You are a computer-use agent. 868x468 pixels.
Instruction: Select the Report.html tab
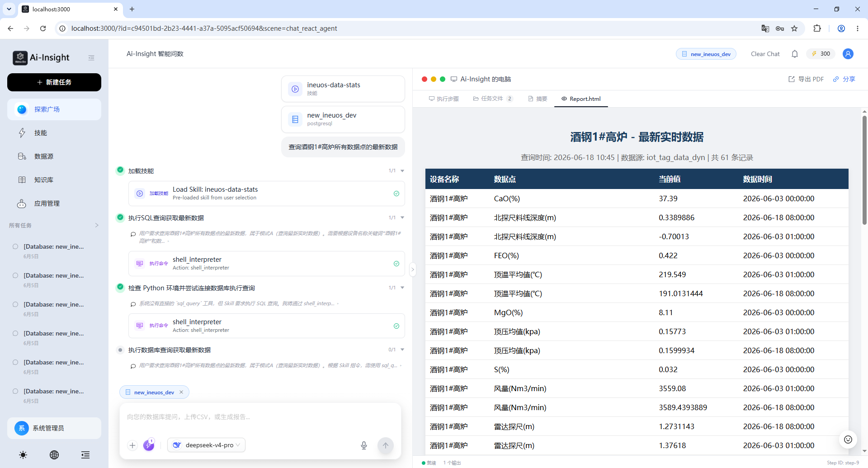(581, 99)
